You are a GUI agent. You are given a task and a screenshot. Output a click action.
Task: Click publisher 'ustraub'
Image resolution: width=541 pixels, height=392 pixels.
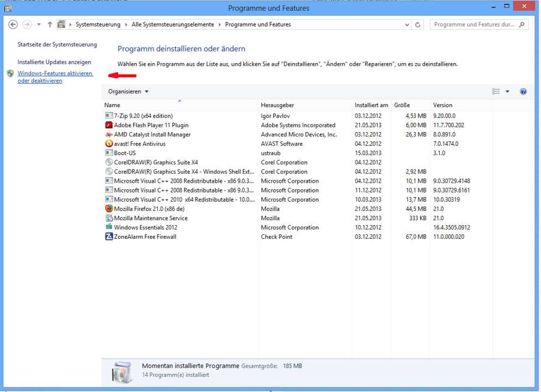pos(271,153)
